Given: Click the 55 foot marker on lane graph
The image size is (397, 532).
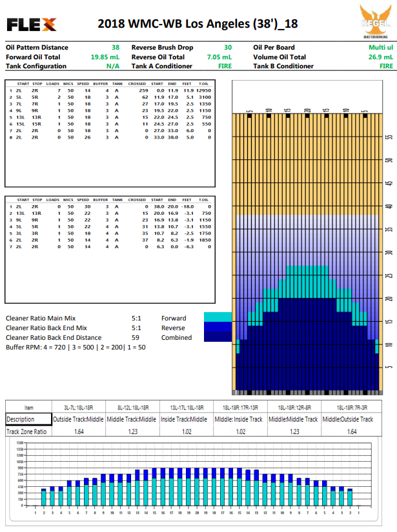Looking at the screenshot, I should tap(389, 137).
